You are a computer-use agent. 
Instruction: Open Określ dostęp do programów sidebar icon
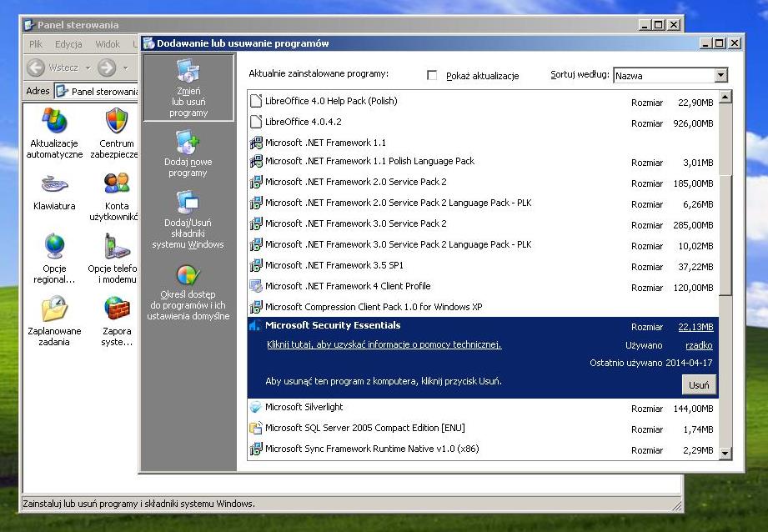click(188, 275)
